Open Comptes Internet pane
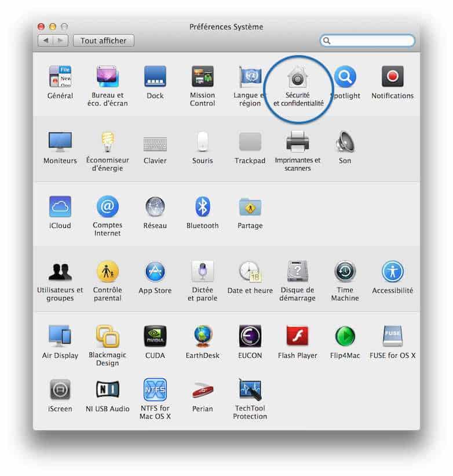The height and width of the screenshot is (476, 453). pos(107,206)
